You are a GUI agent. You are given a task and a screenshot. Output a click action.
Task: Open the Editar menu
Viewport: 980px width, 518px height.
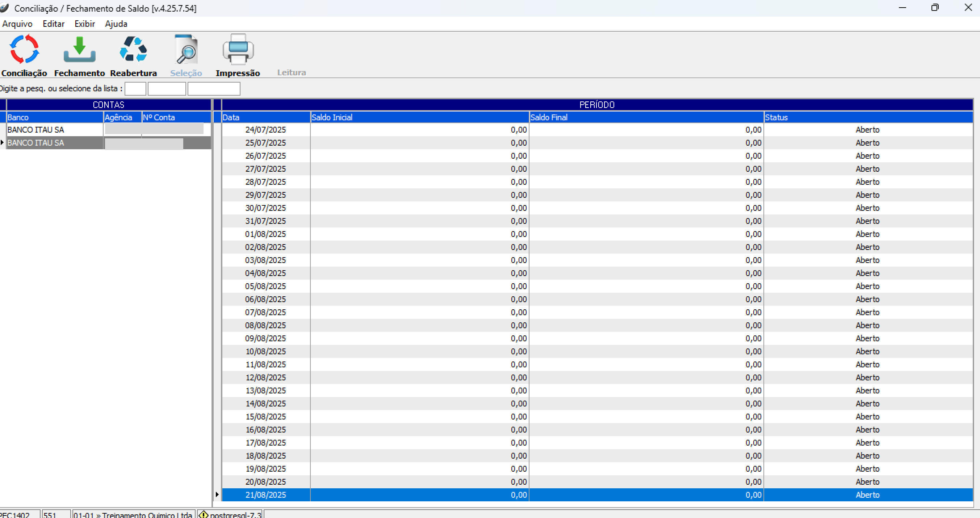point(53,24)
